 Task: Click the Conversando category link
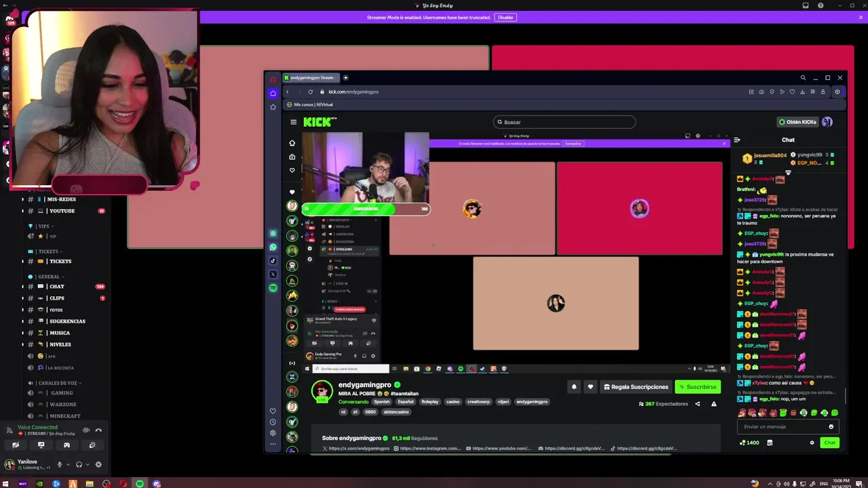pos(353,402)
